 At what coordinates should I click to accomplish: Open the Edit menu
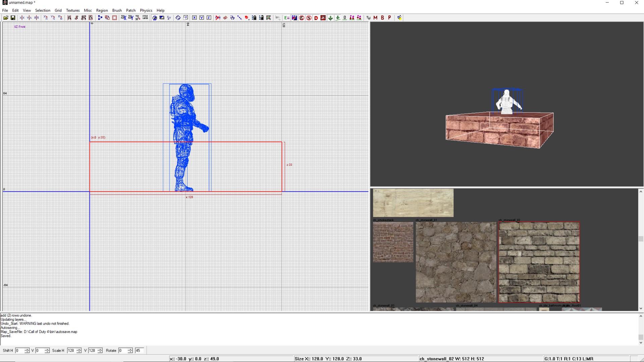point(15,10)
